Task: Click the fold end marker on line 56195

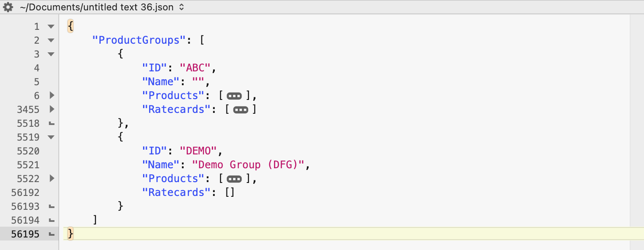Action: point(51,234)
